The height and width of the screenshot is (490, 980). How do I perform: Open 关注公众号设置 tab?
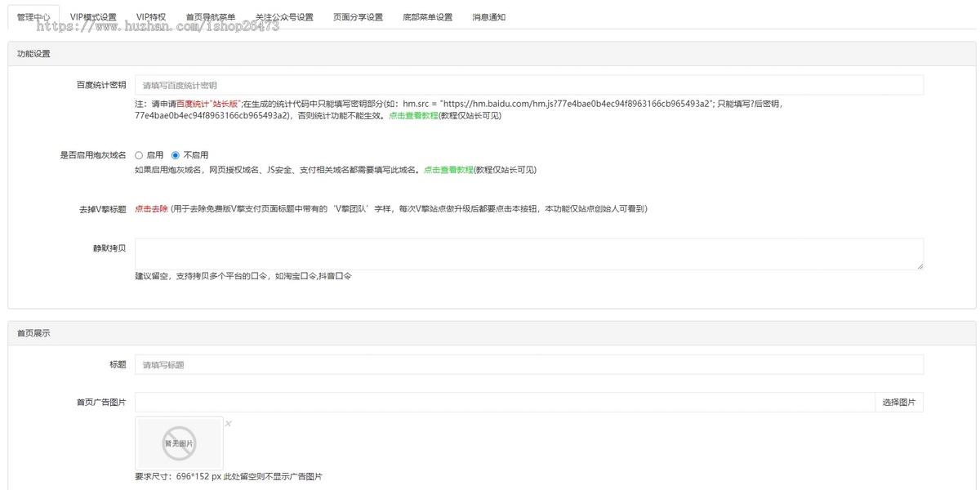point(284,16)
